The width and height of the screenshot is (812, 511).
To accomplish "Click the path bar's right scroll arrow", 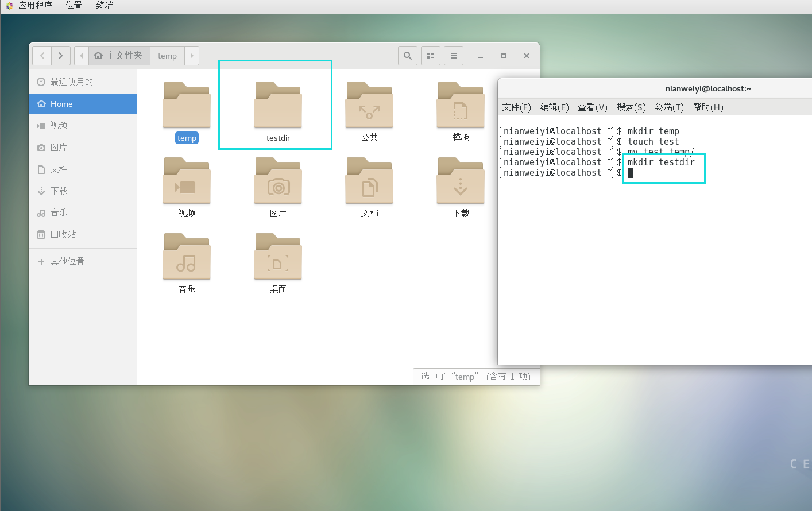I will point(192,56).
